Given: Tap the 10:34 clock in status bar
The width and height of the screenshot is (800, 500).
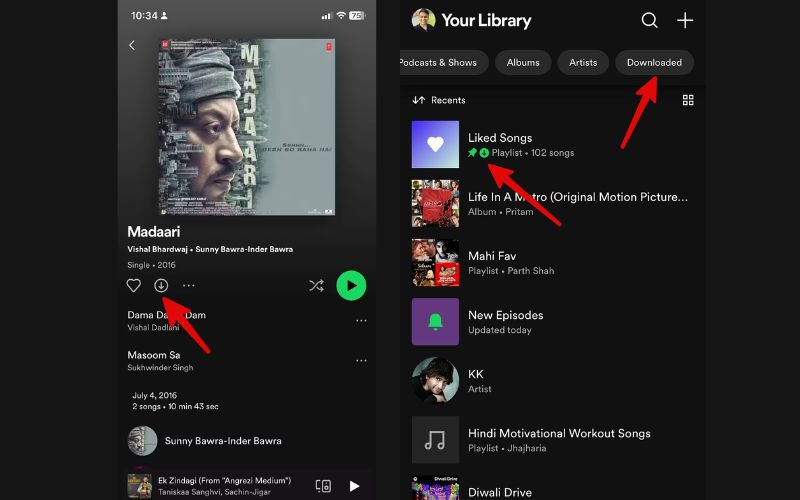Looking at the screenshot, I should tap(144, 16).
